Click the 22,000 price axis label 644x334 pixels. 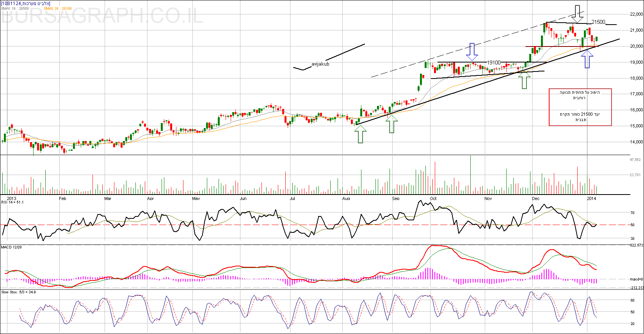[x=636, y=14]
